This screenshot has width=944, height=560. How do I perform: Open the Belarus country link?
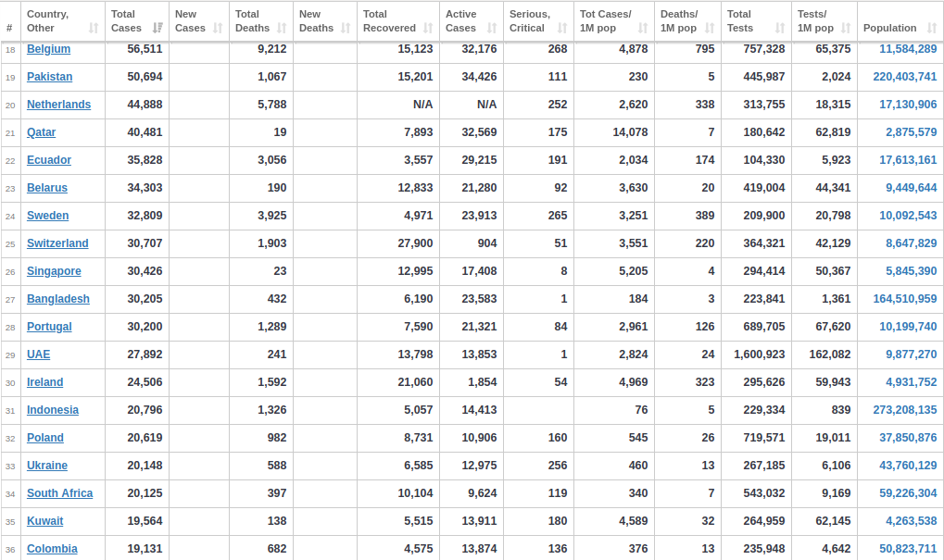coord(47,188)
